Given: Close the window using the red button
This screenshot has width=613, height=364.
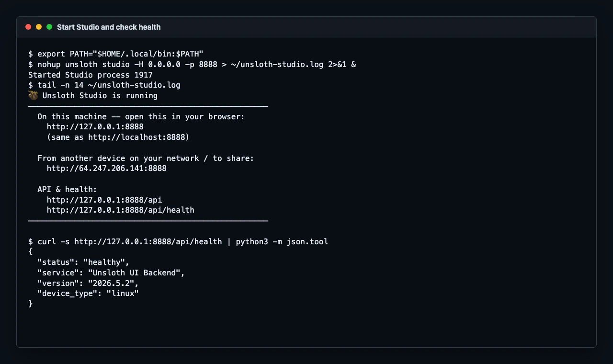Looking at the screenshot, I should pyautogui.click(x=28, y=27).
